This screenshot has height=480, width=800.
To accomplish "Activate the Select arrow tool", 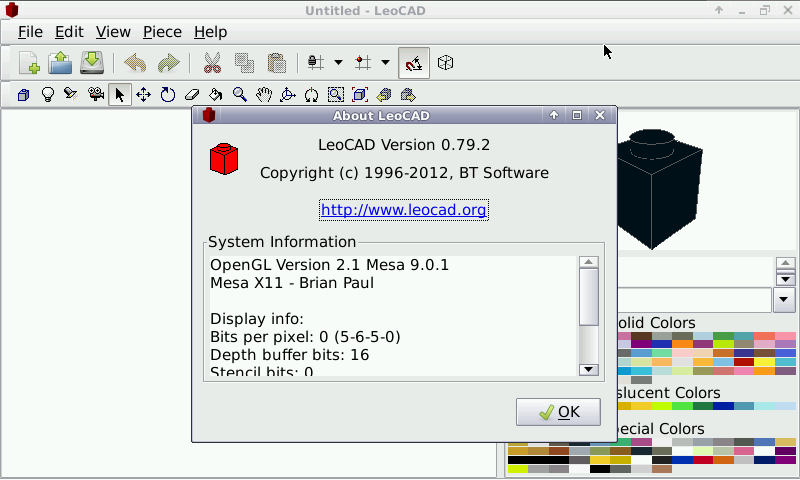I will coord(120,95).
